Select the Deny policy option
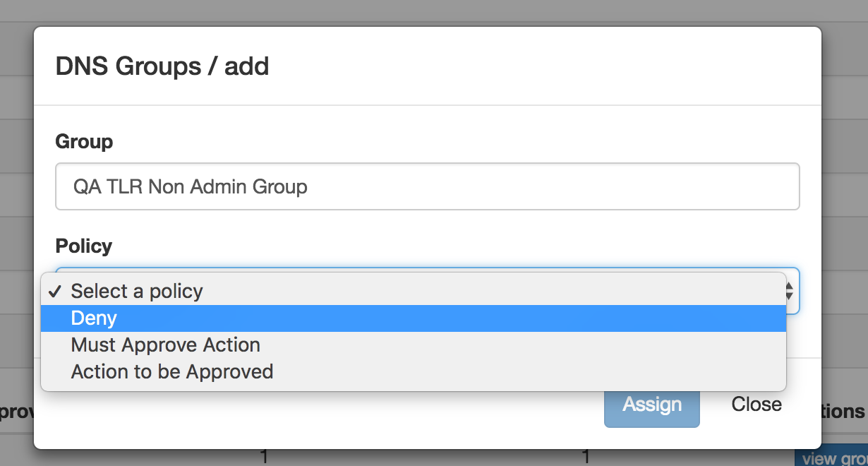 94,318
